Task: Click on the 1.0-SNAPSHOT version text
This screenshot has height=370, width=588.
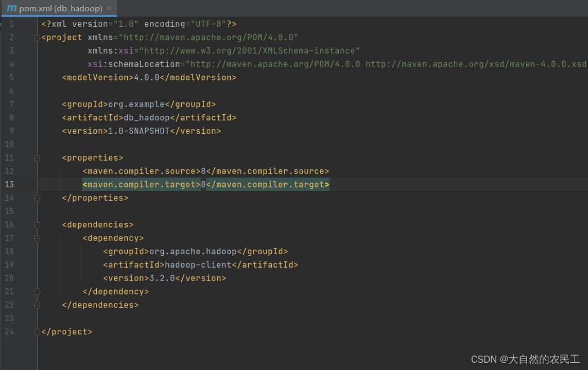Action: coord(139,131)
